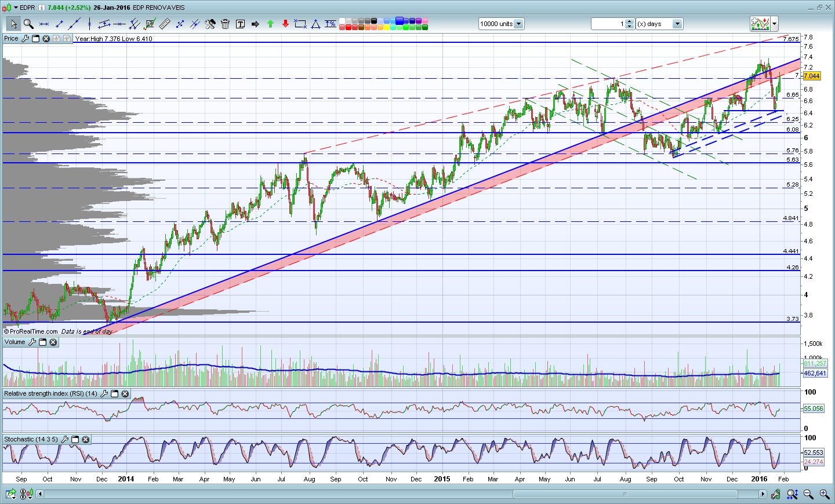Open the drawing tools settings wrench-hammer icon
The width and height of the screenshot is (835, 504).
(210, 24)
